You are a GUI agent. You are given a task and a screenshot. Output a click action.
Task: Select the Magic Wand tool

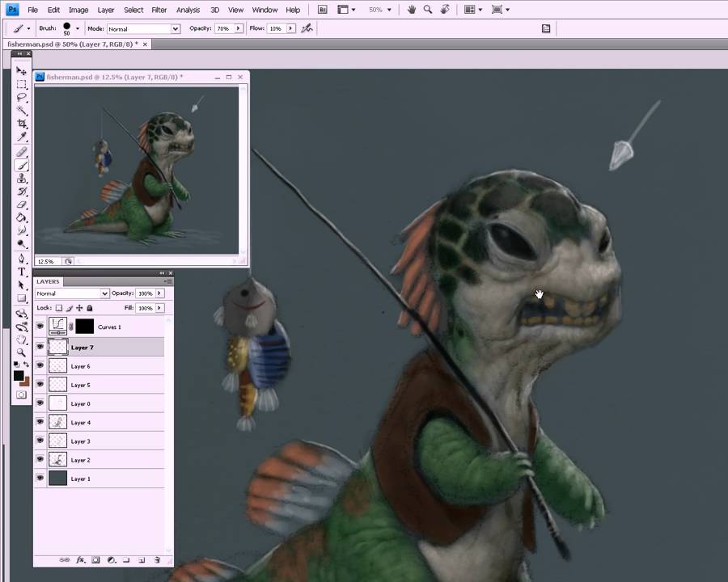21,110
